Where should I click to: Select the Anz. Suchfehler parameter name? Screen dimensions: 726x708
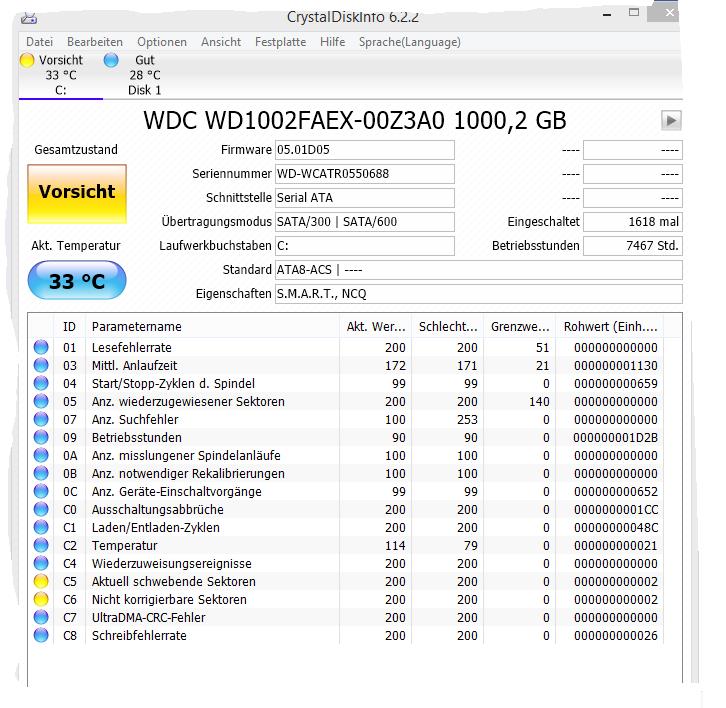click(135, 420)
